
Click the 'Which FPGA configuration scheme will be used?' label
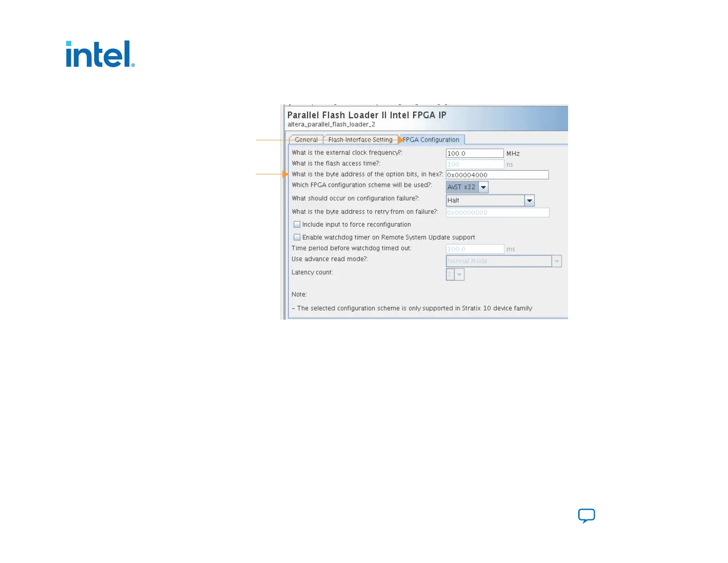[x=362, y=185]
